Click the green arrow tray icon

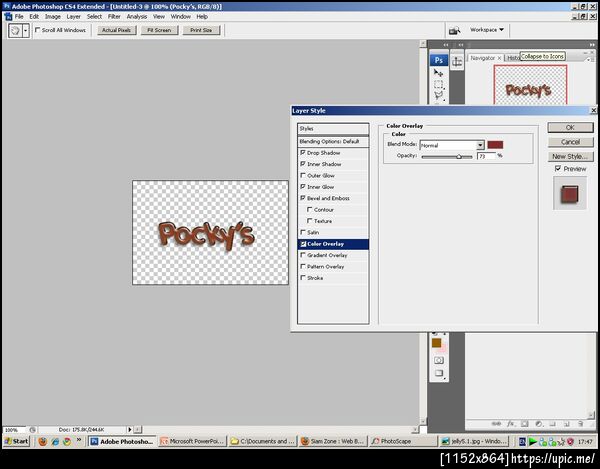[x=532, y=441]
